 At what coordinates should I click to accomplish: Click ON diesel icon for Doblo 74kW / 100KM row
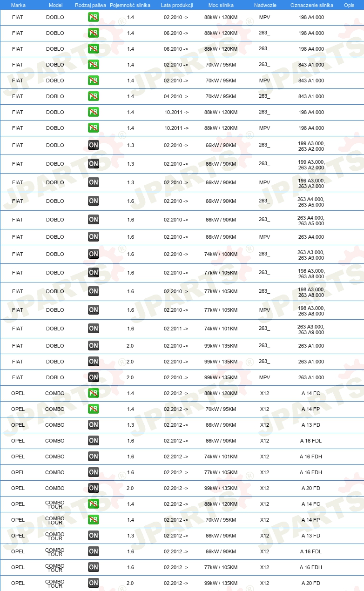click(94, 254)
